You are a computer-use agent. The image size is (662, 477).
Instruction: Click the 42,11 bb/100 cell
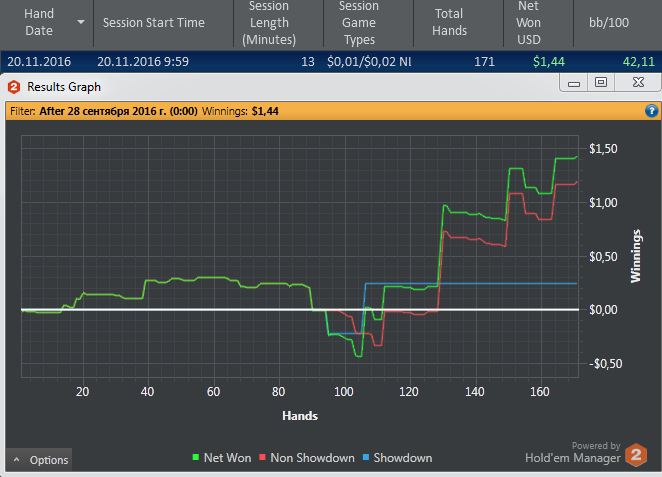pos(638,62)
